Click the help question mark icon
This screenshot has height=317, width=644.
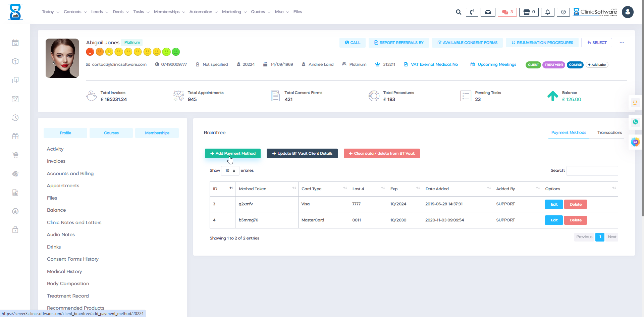(x=563, y=12)
